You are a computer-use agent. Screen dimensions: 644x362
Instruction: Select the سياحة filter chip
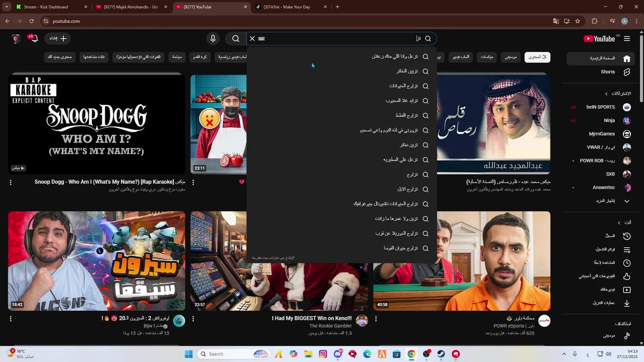pyautogui.click(x=177, y=57)
